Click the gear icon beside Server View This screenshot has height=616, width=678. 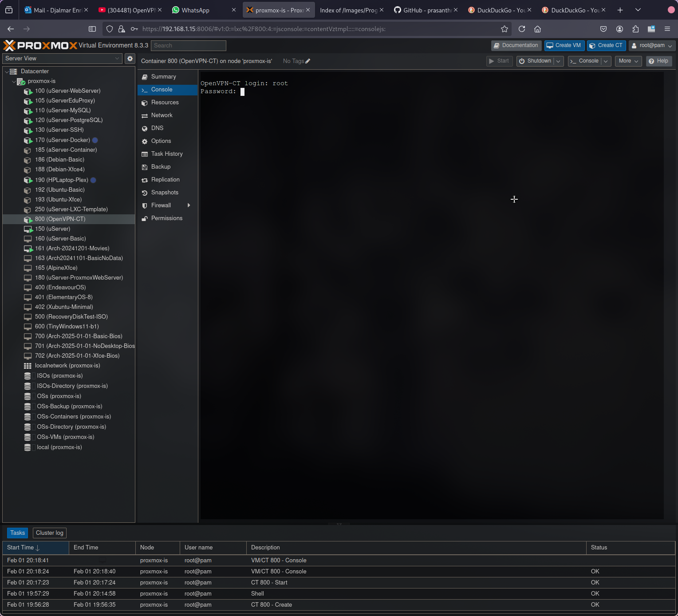point(130,59)
